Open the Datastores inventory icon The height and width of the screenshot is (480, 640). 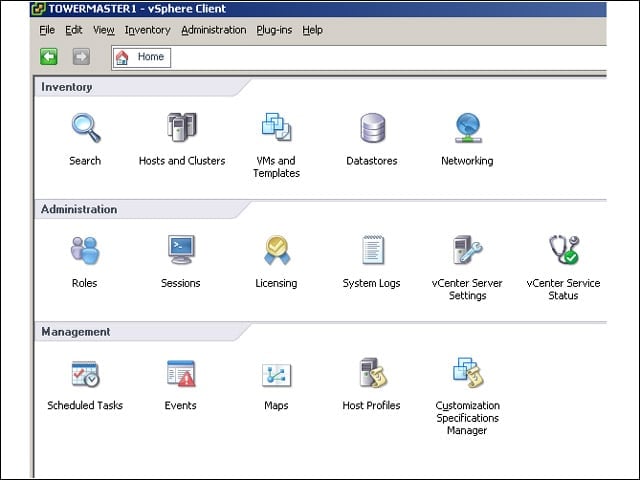pyautogui.click(x=372, y=128)
